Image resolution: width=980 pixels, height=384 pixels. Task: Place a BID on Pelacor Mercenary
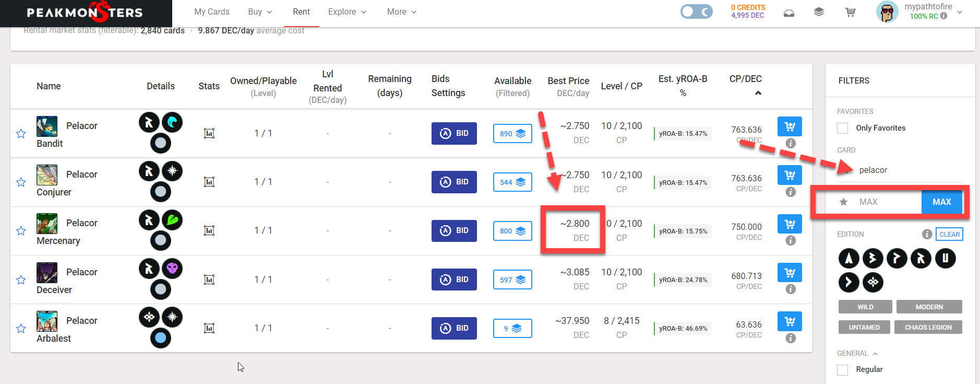pos(454,230)
